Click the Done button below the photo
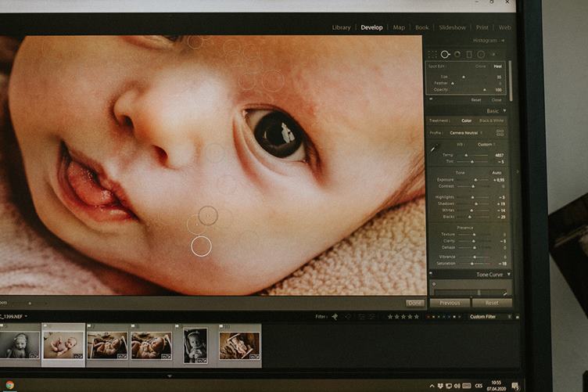Screen dimensions: 588x392 414,303
